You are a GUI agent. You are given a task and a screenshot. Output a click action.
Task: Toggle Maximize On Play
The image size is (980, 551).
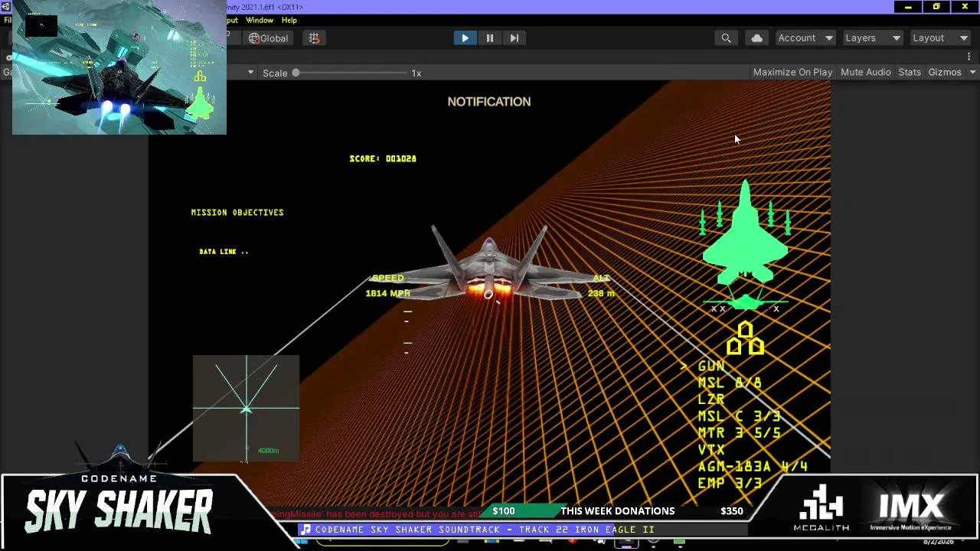(x=792, y=72)
